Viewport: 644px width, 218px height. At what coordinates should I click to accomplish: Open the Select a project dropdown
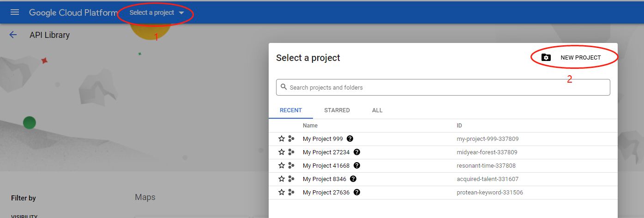[156, 13]
